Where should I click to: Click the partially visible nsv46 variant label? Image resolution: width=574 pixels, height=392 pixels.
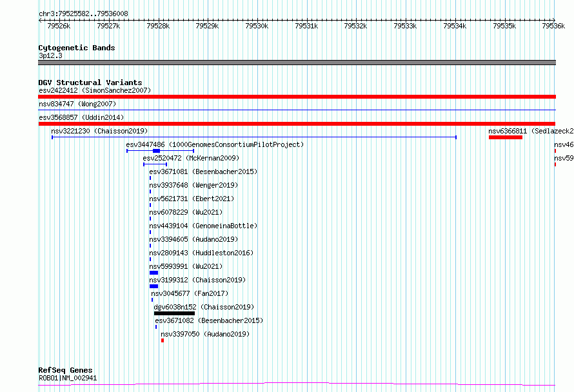[x=564, y=144]
